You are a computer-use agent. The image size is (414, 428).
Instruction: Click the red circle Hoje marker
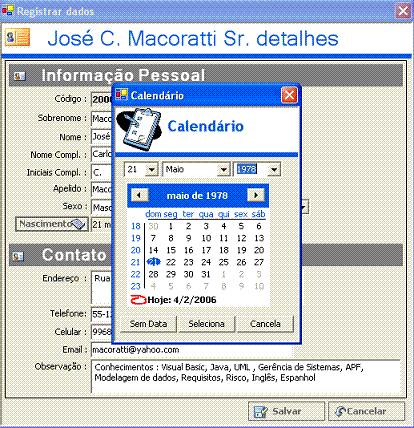[138, 300]
